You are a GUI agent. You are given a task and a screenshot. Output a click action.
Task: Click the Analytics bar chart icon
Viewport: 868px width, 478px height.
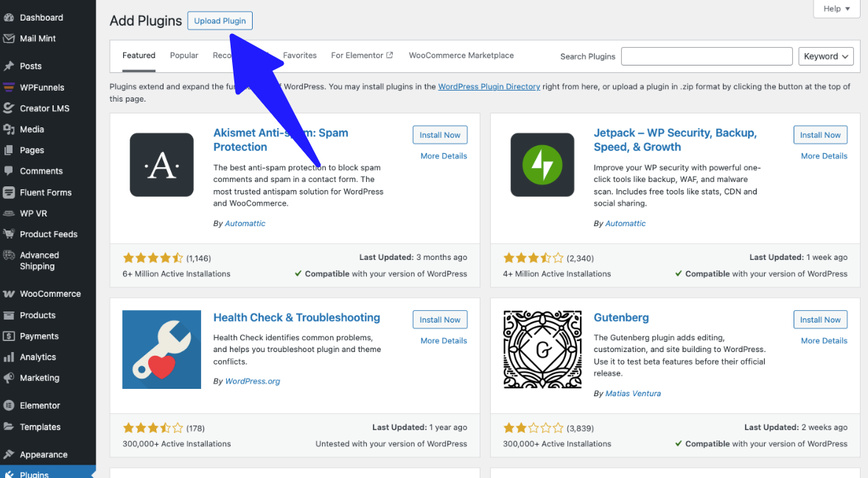pos(9,357)
